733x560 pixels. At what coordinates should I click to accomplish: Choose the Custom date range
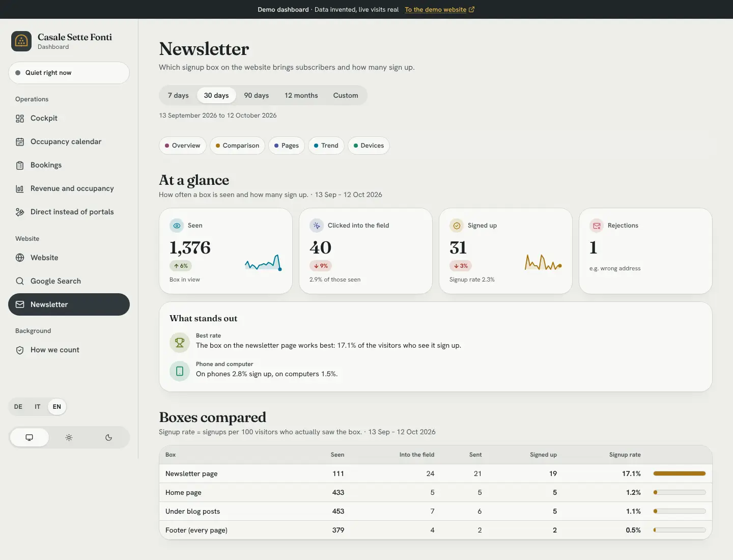pyautogui.click(x=346, y=95)
